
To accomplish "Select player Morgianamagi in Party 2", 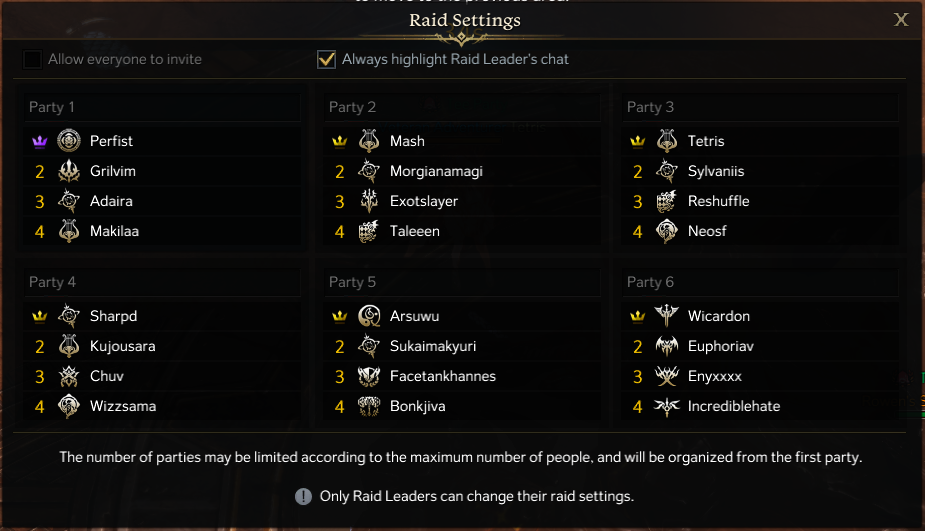I will (436, 171).
